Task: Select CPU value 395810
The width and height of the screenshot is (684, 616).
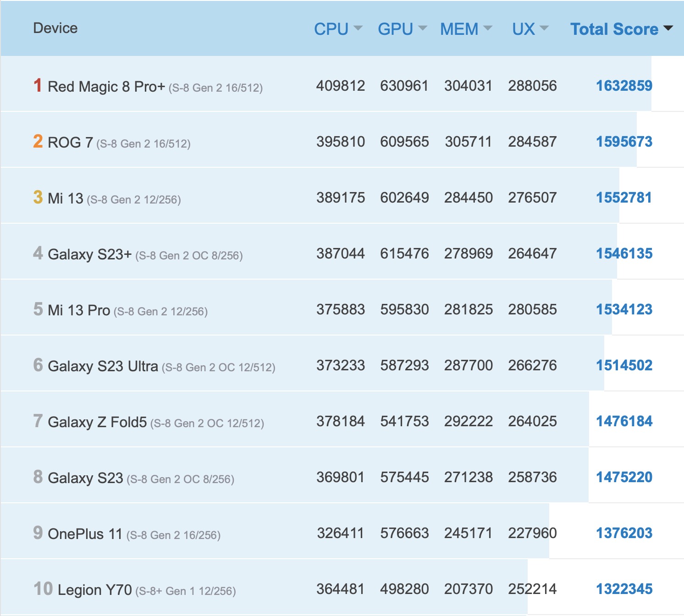Action: 341,142
